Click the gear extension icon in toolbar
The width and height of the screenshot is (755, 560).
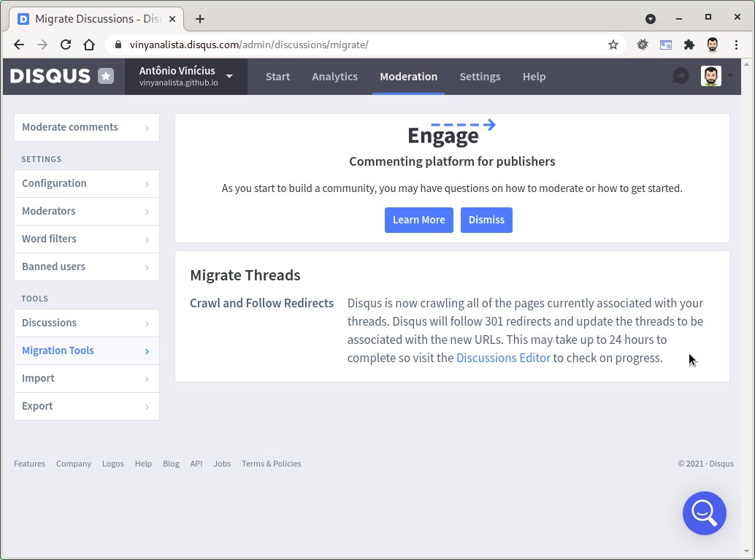[x=643, y=45]
